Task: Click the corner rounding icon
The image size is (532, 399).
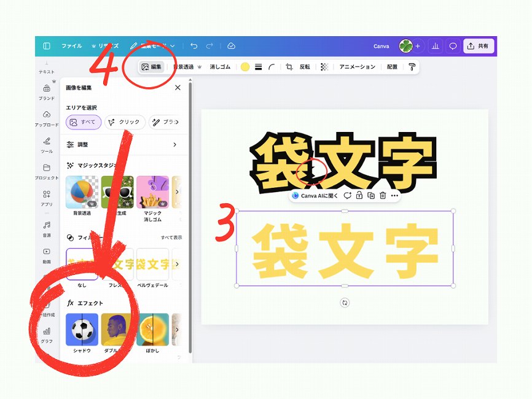Action: point(272,67)
